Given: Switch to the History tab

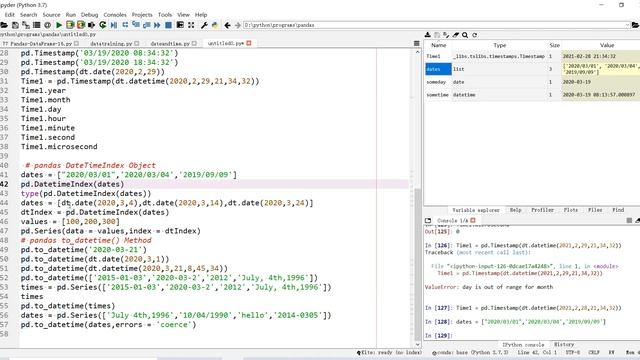Looking at the screenshot, I should (x=564, y=344).
